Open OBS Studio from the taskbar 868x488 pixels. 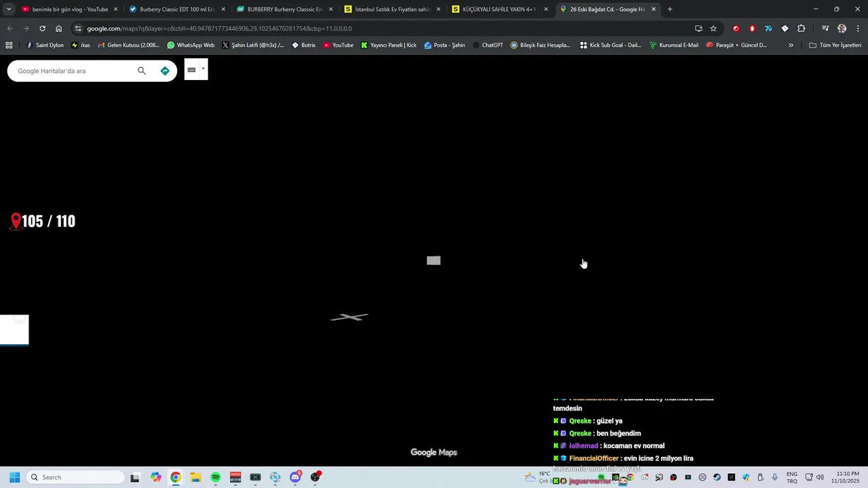coord(315,477)
